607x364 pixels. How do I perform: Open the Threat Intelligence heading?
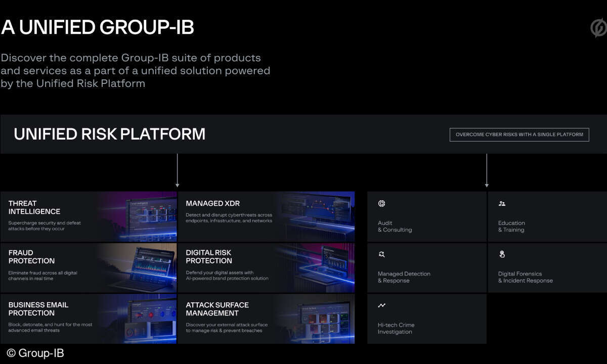34,207
